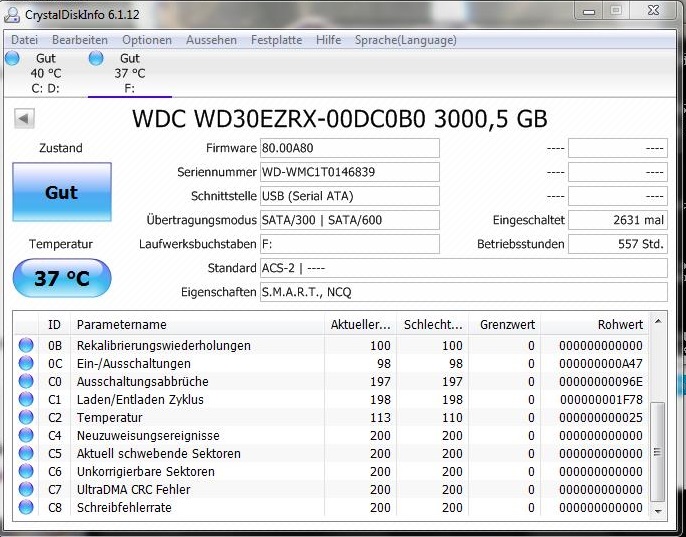Click status orb of row C4
Viewport: 686px width, 537px height.
[x=26, y=435]
